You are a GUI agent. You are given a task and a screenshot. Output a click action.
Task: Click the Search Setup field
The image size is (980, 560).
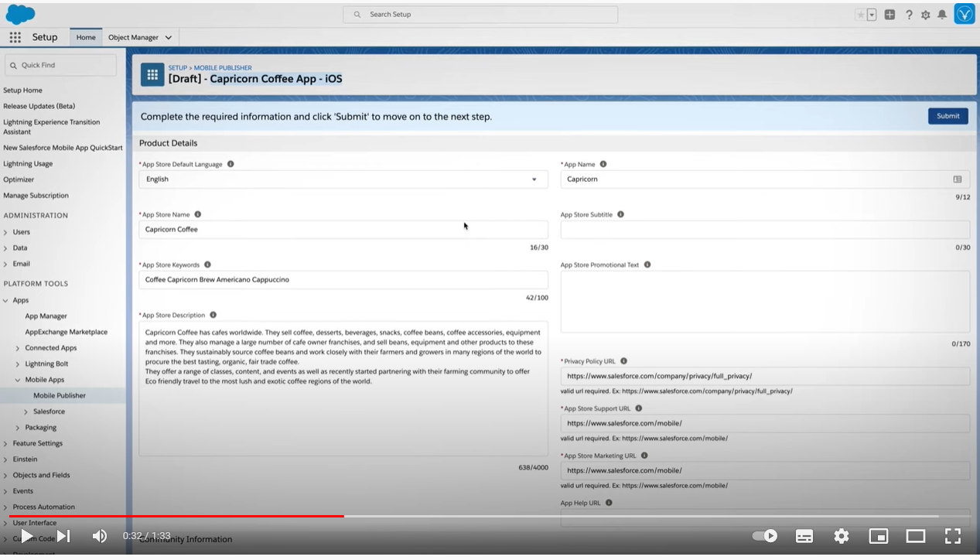point(480,15)
